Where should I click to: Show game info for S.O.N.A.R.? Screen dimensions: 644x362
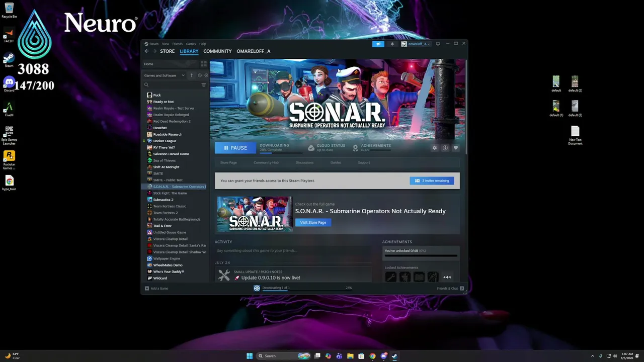point(445,148)
